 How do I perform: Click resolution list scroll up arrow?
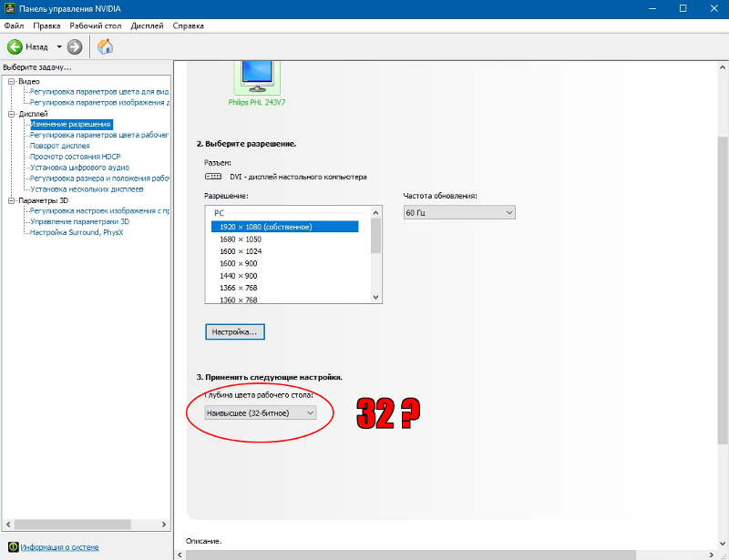point(376,212)
